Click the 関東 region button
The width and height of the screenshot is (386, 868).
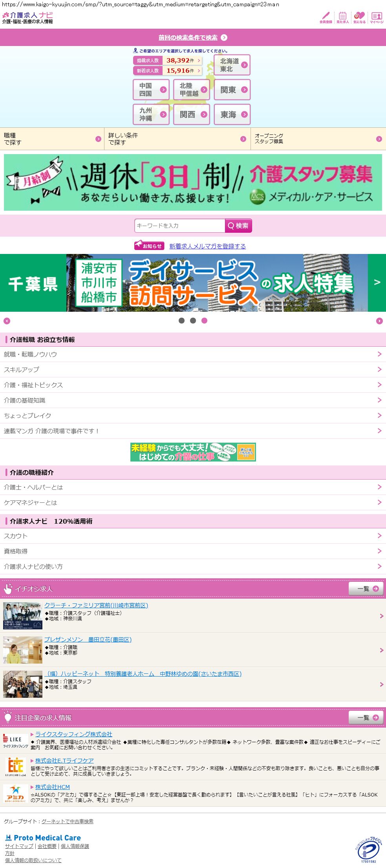232,90
